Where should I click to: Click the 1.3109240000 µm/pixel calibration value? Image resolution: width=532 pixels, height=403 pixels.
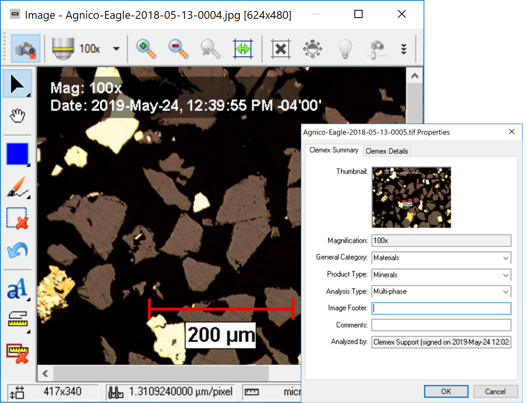pyautogui.click(x=181, y=392)
